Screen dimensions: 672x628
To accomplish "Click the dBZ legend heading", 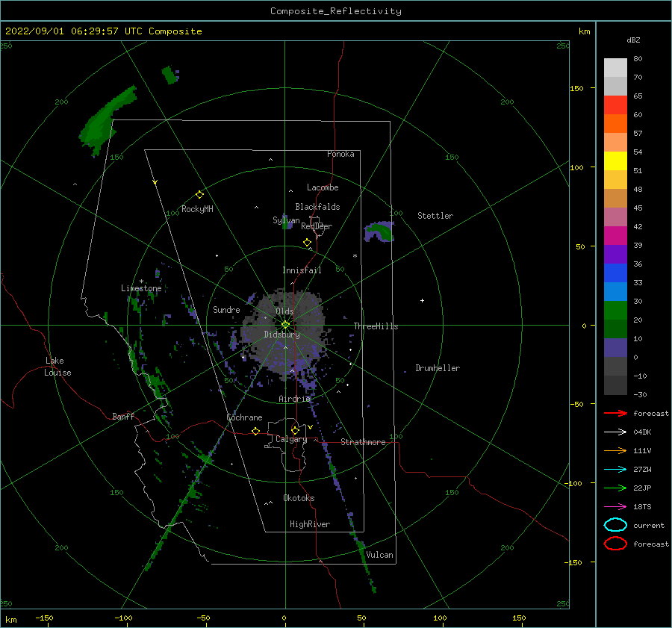I will click(633, 40).
